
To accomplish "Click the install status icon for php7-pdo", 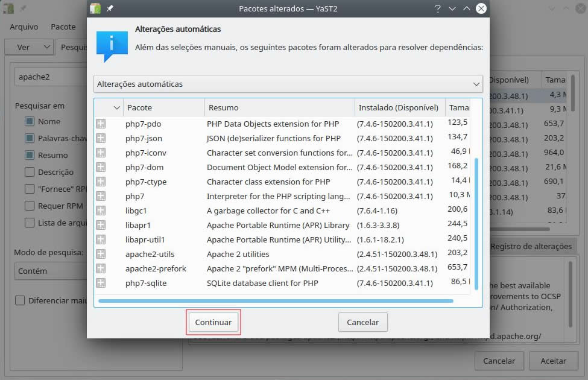I will pos(101,124).
